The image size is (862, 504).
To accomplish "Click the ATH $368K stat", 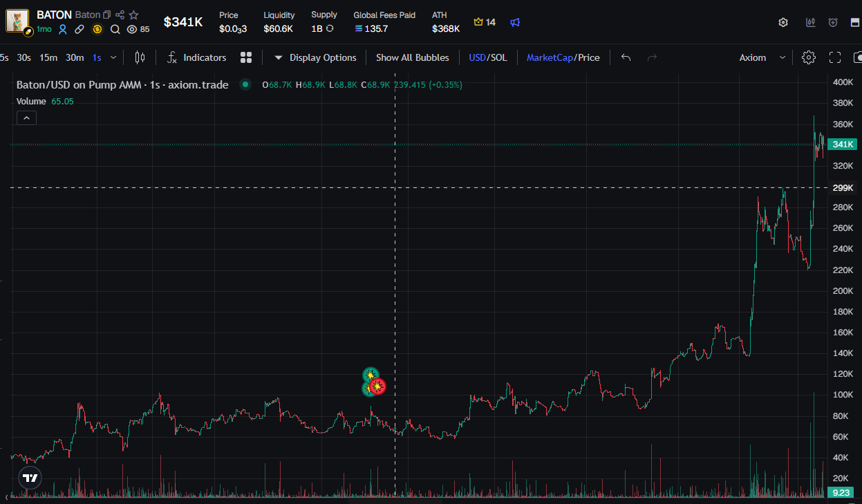I will pyautogui.click(x=446, y=22).
